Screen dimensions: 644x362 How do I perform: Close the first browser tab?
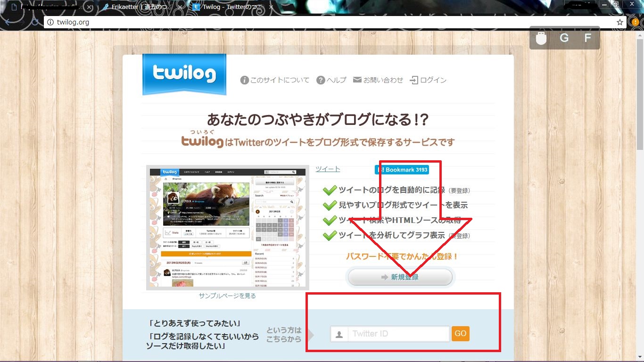pos(90,7)
